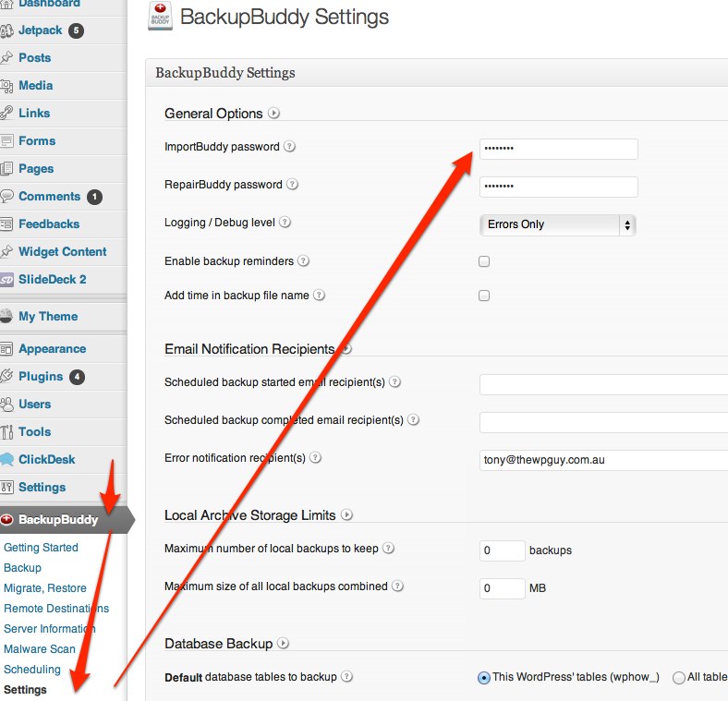Screen dimensions: 728x701
Task: Click the ClickDesk chat icon
Action: click(x=6, y=460)
